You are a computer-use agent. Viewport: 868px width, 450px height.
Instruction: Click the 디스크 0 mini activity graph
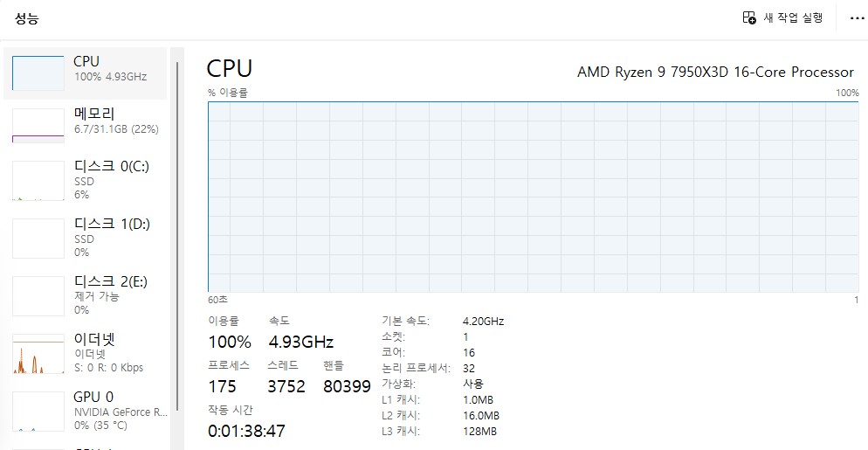38,181
